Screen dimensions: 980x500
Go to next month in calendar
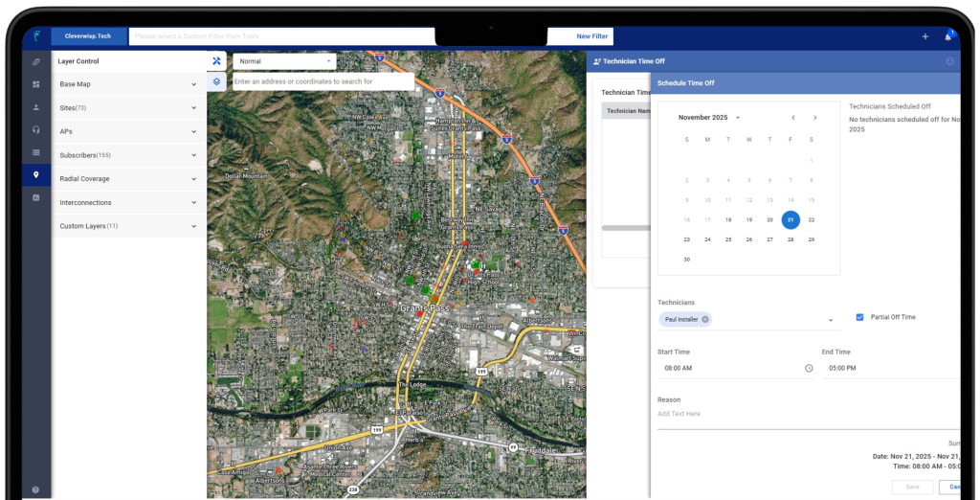[x=814, y=118]
